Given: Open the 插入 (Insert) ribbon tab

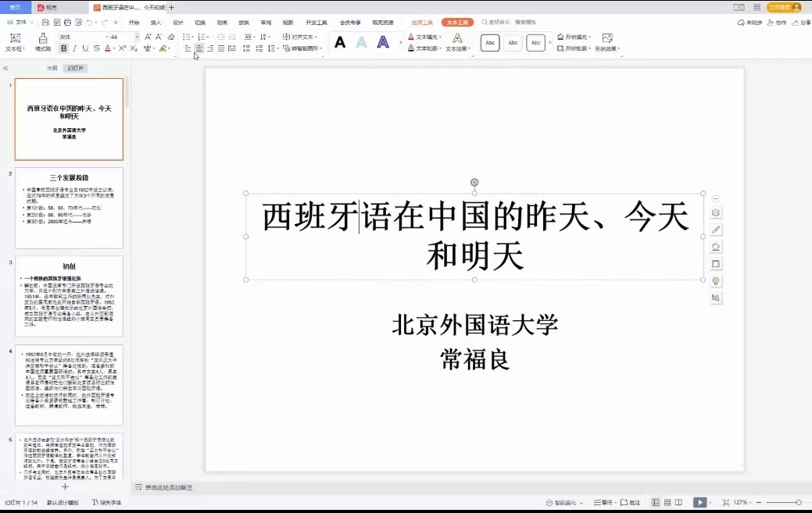Looking at the screenshot, I should click(156, 23).
